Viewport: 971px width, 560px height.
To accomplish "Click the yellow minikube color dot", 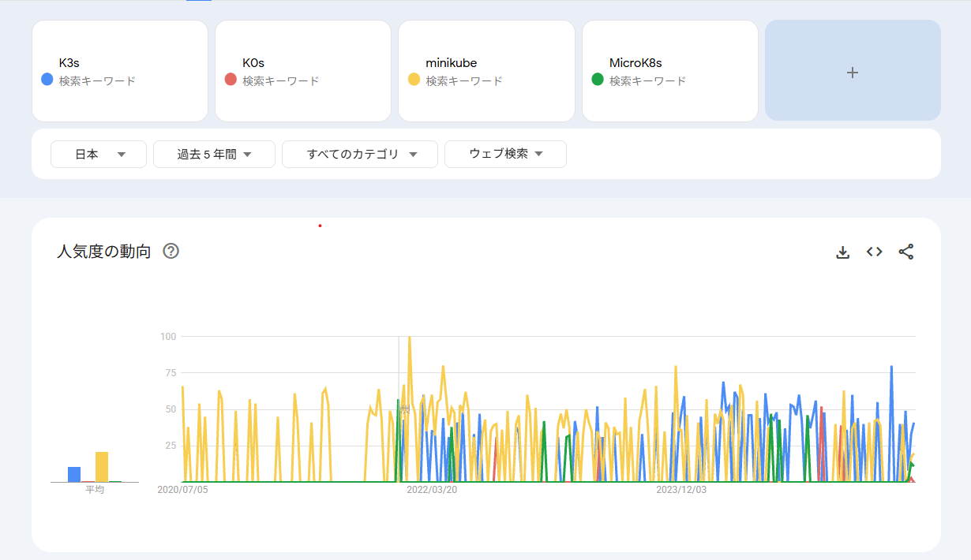I will click(x=414, y=80).
